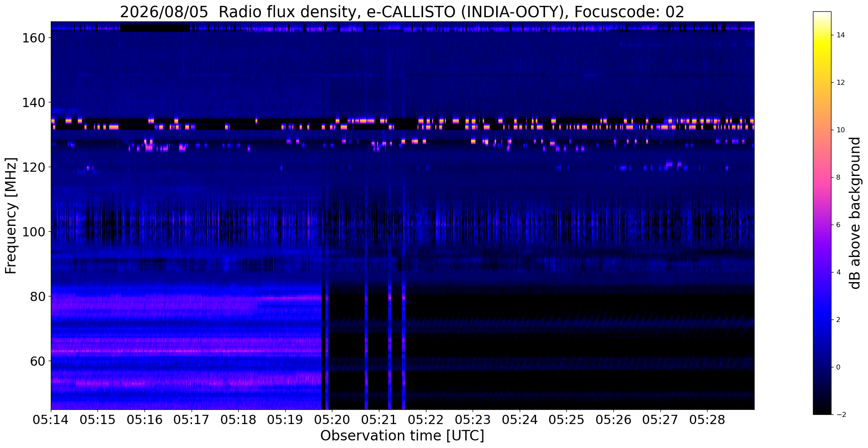Click the 05:23 observation time tick label
868x448 pixels.
click(473, 420)
